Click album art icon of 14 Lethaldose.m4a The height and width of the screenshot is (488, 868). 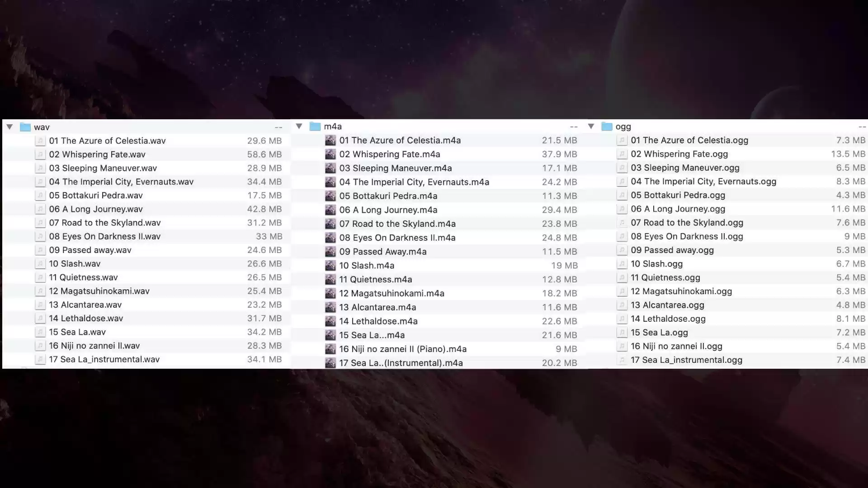(x=330, y=321)
